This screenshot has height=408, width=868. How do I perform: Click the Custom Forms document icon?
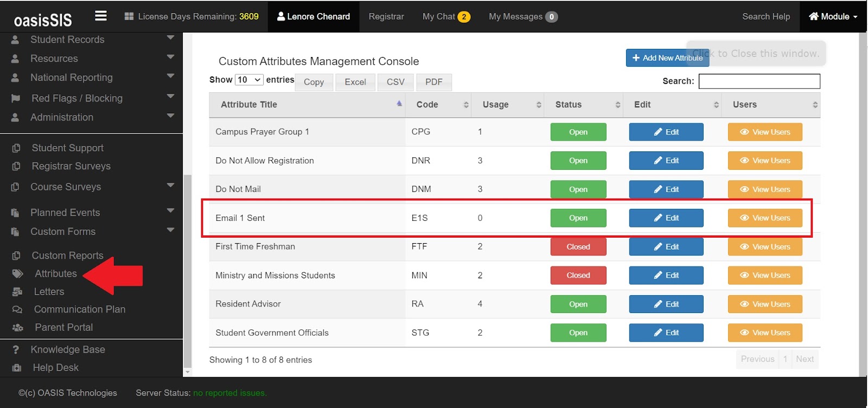[15, 232]
